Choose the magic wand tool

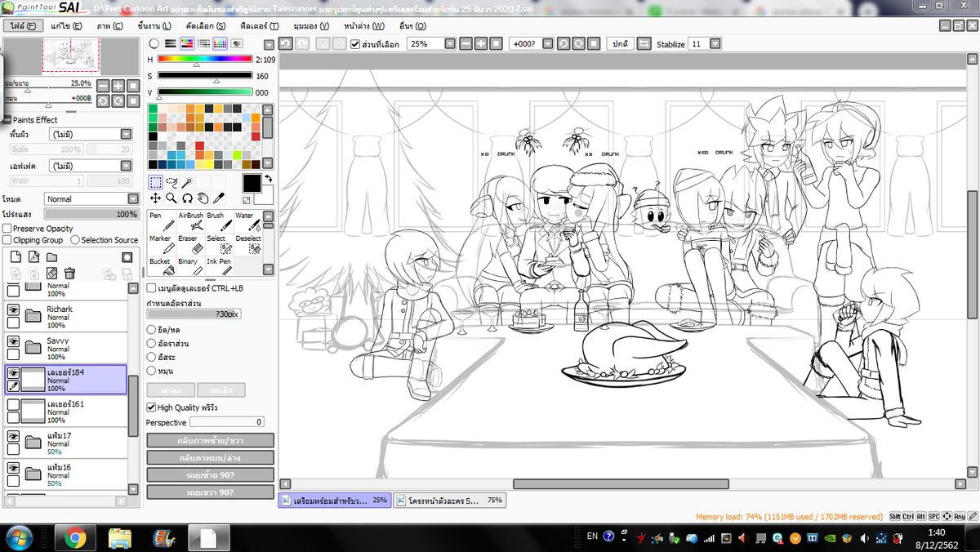tap(187, 181)
